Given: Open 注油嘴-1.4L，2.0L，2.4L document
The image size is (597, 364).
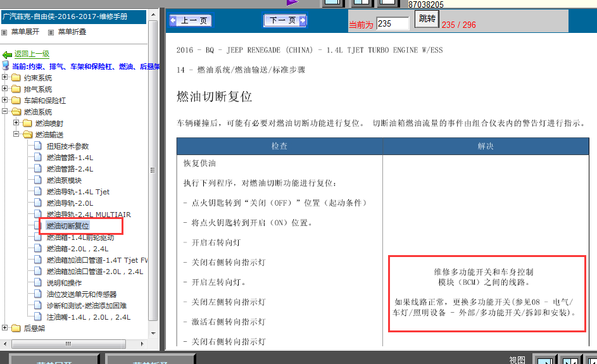Looking at the screenshot, I should point(89,318).
